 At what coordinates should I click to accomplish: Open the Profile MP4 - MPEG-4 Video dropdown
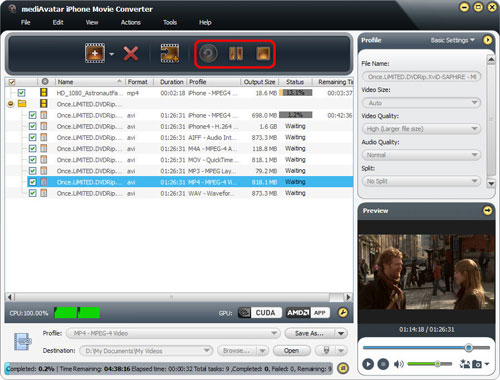(173, 333)
